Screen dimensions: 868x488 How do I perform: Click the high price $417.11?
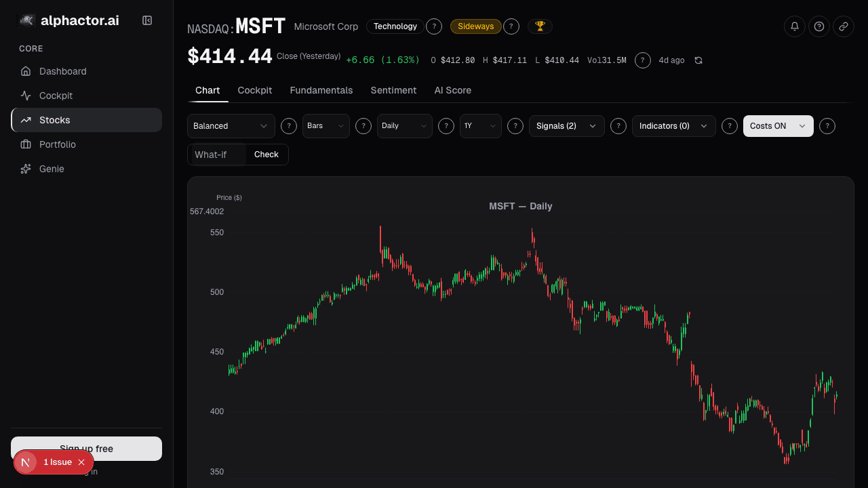tap(510, 60)
